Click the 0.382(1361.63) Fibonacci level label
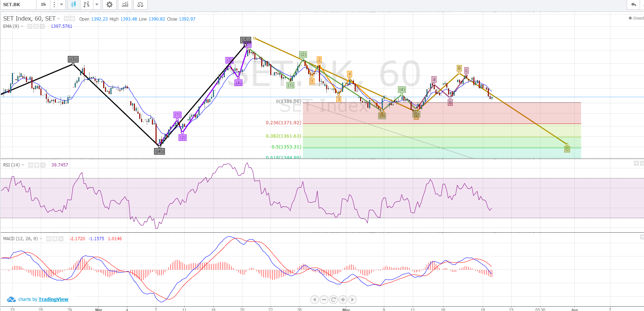This screenshot has width=644, height=311. pos(284,136)
